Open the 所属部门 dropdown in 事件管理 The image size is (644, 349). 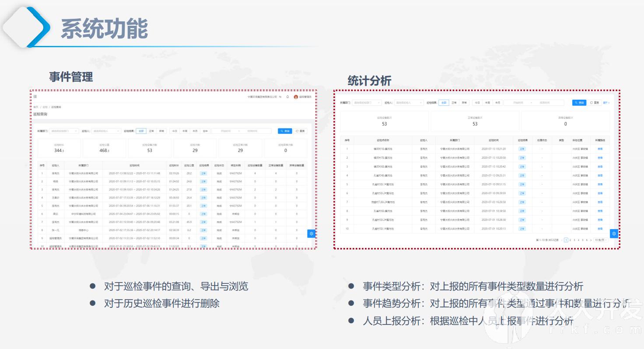pyautogui.click(x=64, y=131)
